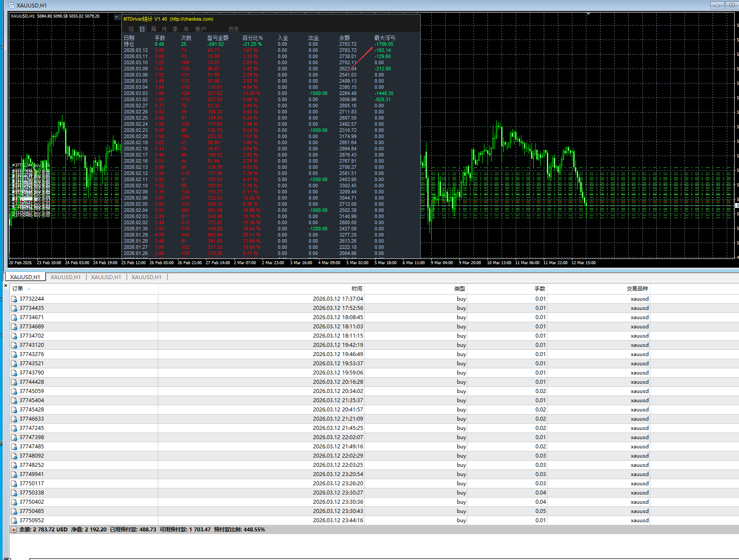Select the 日 (daily) statistics tab
The height and width of the screenshot is (560, 739).
tap(142, 29)
